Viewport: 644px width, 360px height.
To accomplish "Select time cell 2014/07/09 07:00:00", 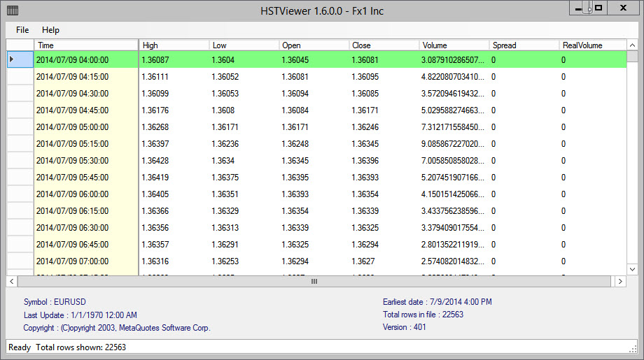I will pyautogui.click(x=86, y=261).
